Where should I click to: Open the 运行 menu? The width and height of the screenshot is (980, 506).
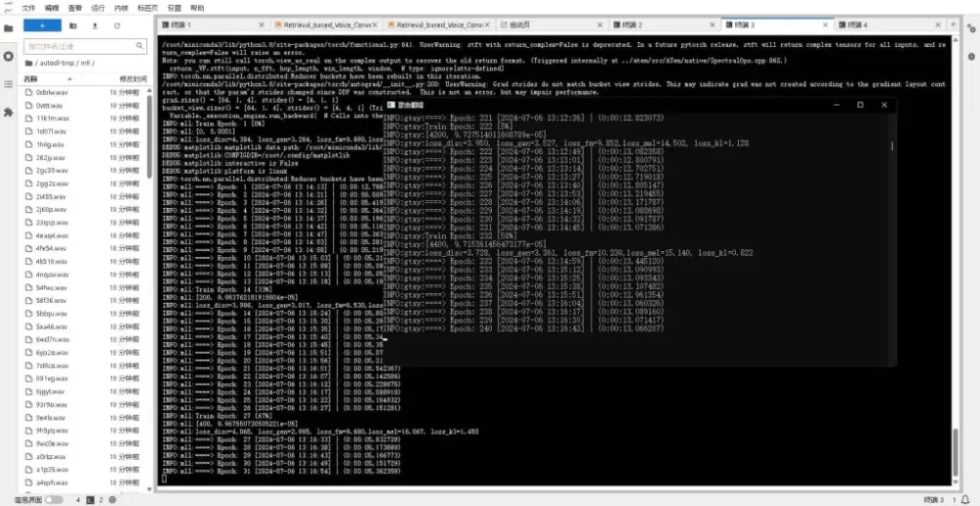97,8
